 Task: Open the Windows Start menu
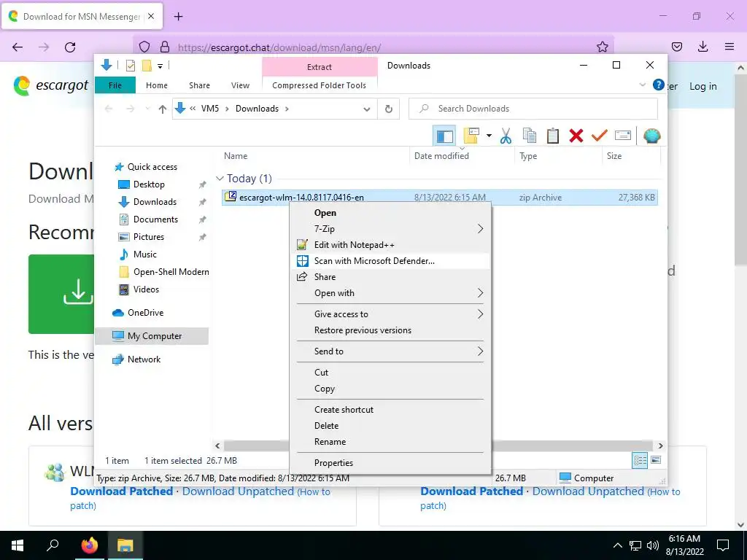click(x=18, y=545)
